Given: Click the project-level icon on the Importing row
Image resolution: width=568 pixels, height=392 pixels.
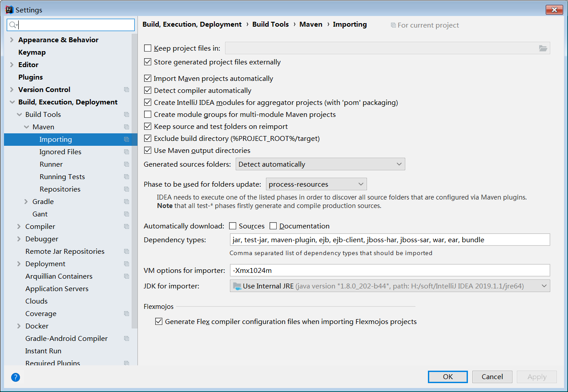Looking at the screenshot, I should [x=127, y=140].
